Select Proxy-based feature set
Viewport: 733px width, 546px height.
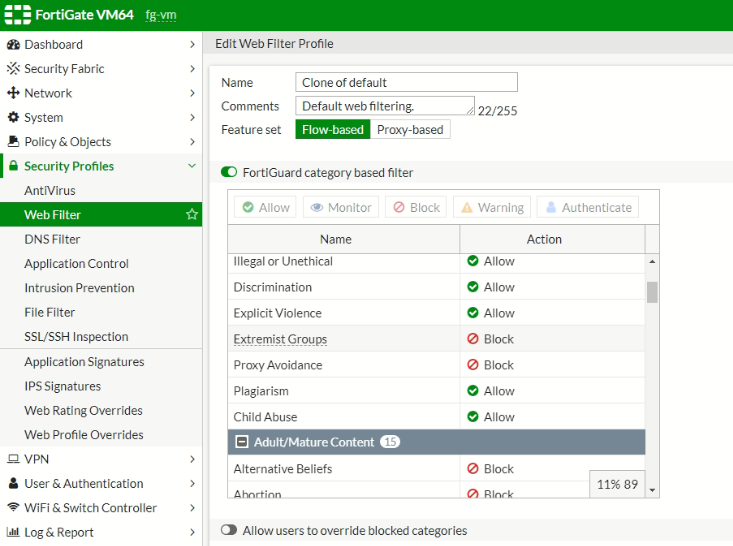click(410, 129)
